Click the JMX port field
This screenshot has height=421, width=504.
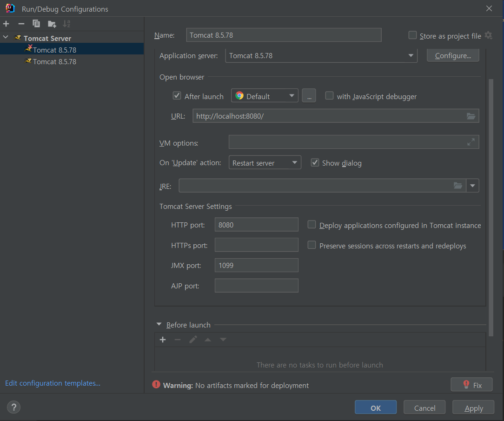tap(257, 265)
